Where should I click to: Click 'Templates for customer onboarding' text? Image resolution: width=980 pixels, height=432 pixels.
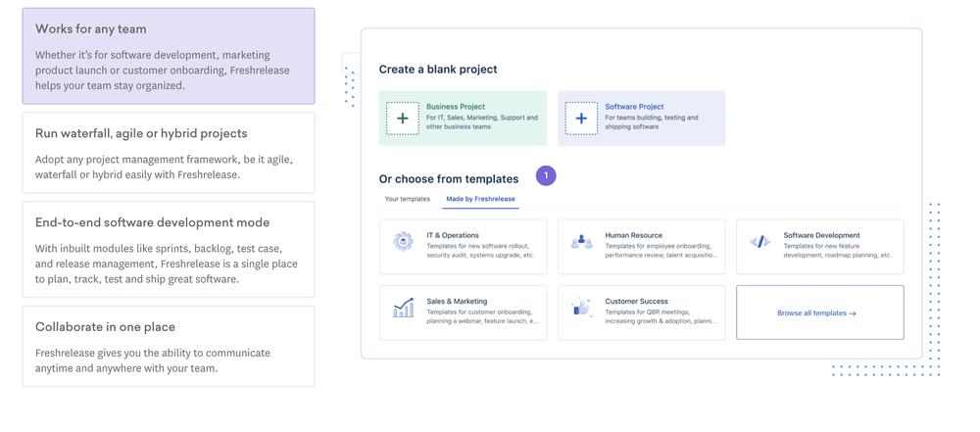click(x=482, y=316)
